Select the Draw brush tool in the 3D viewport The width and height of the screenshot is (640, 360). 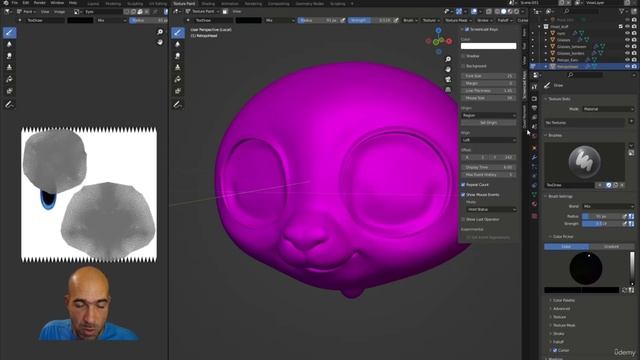(x=178, y=33)
